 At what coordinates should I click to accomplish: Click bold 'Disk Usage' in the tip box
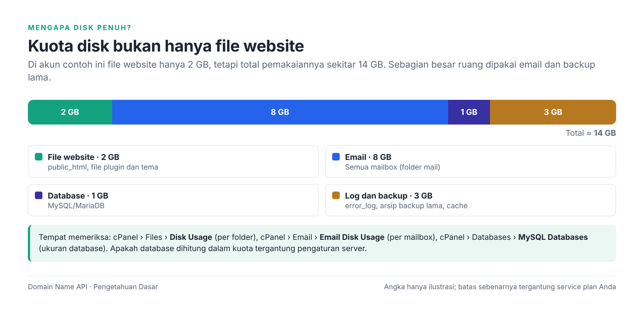[191, 237]
